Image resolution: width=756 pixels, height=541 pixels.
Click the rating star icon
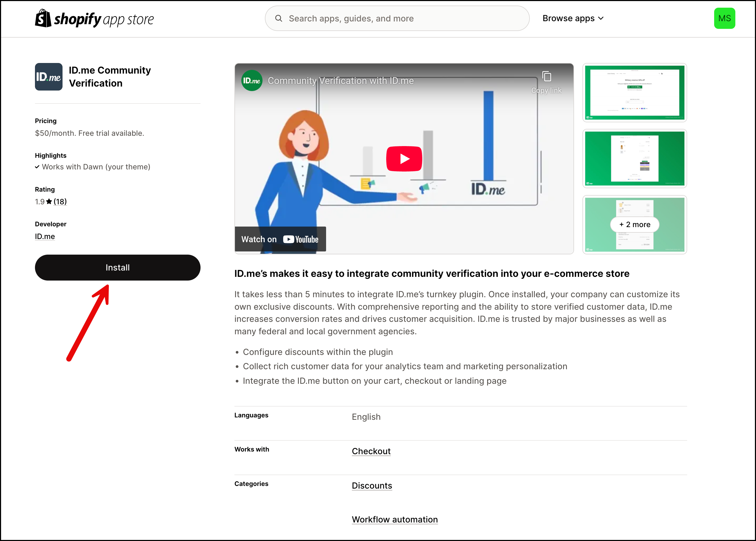tap(49, 201)
